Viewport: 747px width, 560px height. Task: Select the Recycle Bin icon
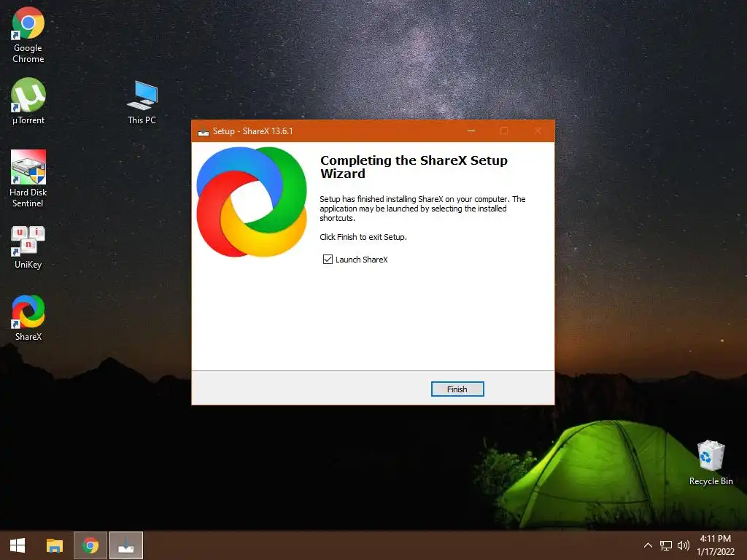tap(711, 463)
